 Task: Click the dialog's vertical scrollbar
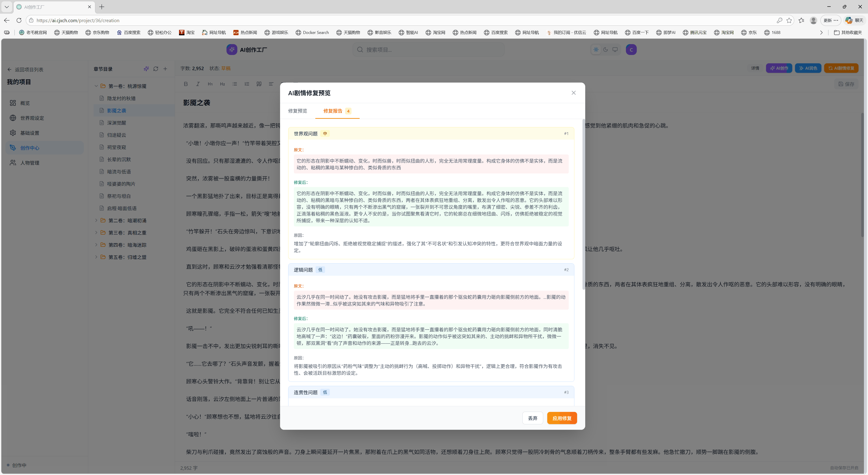click(x=584, y=204)
